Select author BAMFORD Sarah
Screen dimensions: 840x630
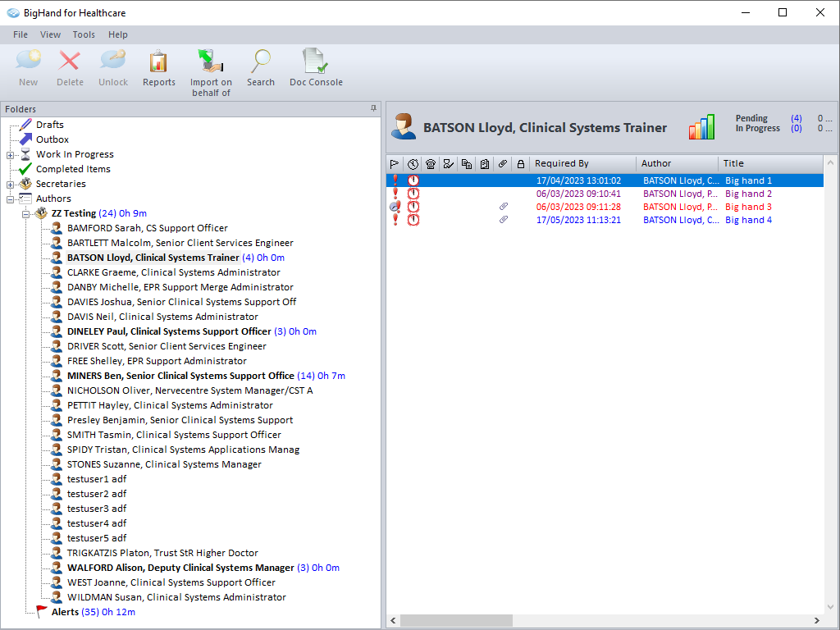pyautogui.click(x=148, y=228)
